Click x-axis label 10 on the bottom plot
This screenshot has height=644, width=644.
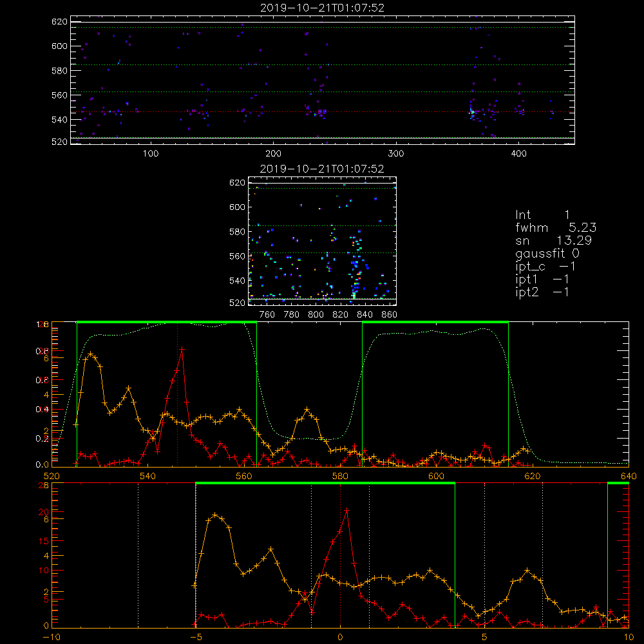[629, 637]
